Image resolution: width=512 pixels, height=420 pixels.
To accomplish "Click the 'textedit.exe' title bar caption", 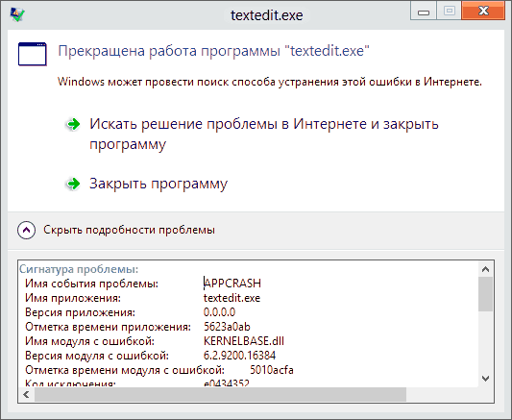I will [x=267, y=15].
